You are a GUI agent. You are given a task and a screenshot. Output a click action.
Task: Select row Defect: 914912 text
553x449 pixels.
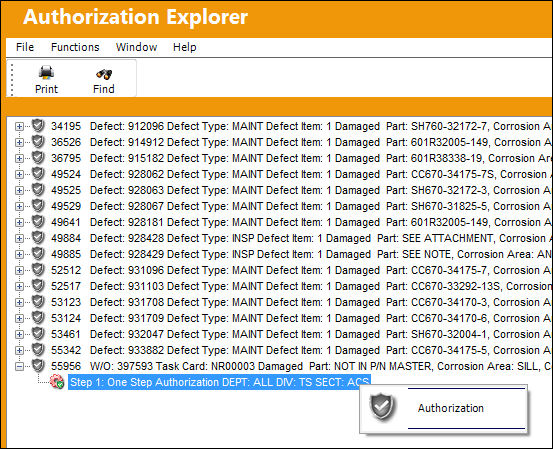click(x=320, y=142)
